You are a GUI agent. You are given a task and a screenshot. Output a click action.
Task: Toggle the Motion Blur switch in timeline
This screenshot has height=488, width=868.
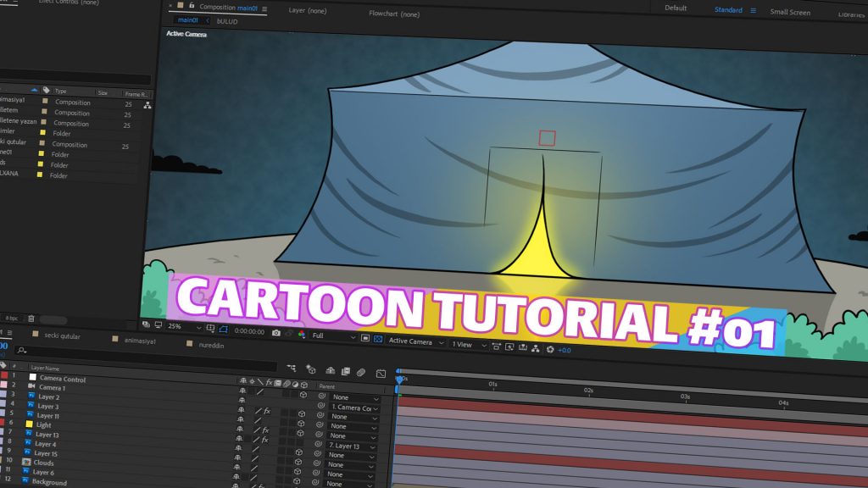tap(361, 373)
